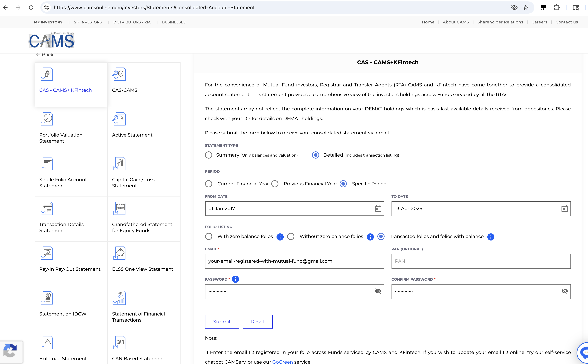
Task: Click info icon next to With zero balance folios
Action: click(280, 237)
